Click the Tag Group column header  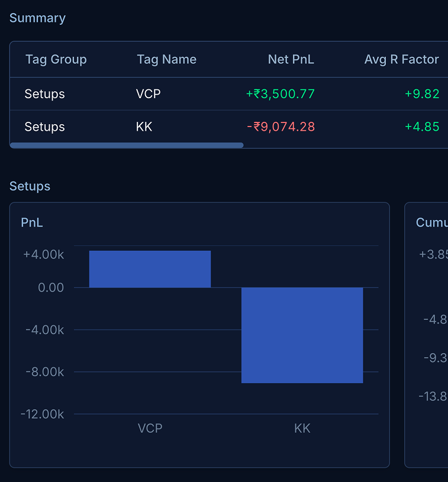(56, 59)
